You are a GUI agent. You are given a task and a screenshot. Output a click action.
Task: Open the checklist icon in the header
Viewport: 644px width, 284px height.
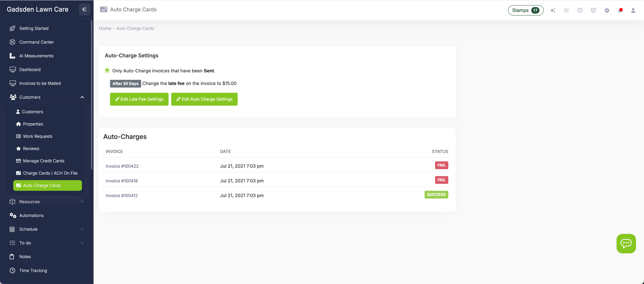566,10
